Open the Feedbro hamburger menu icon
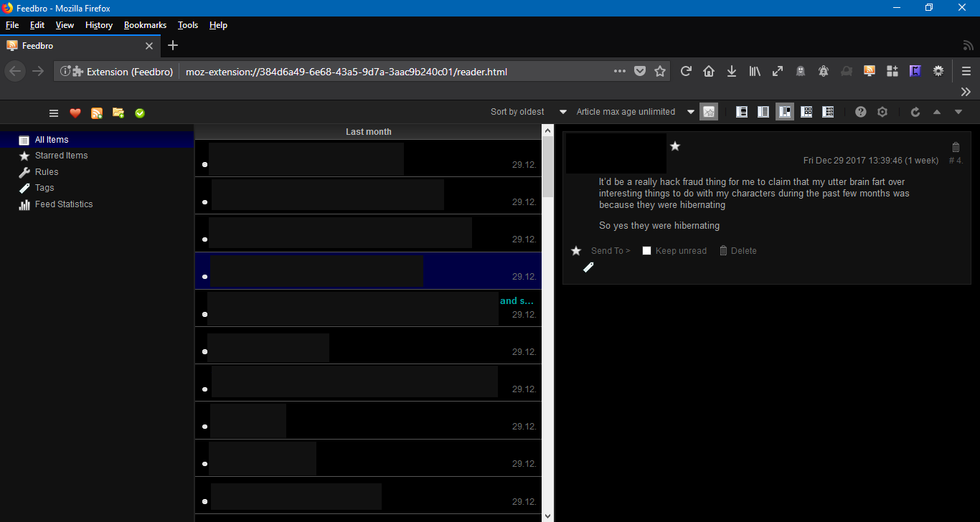 (x=54, y=113)
